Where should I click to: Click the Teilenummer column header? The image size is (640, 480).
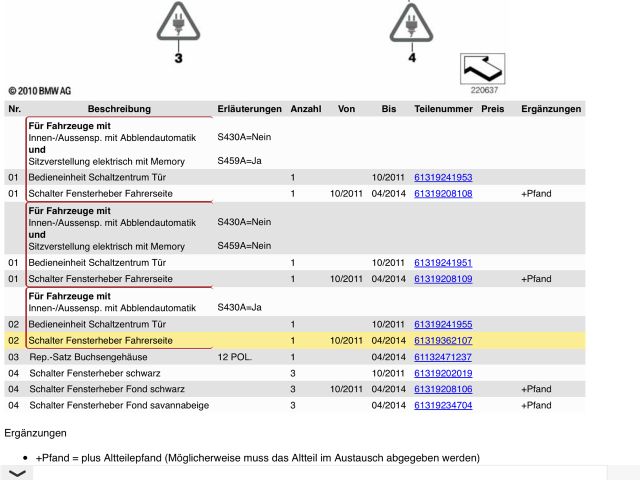[x=441, y=108]
